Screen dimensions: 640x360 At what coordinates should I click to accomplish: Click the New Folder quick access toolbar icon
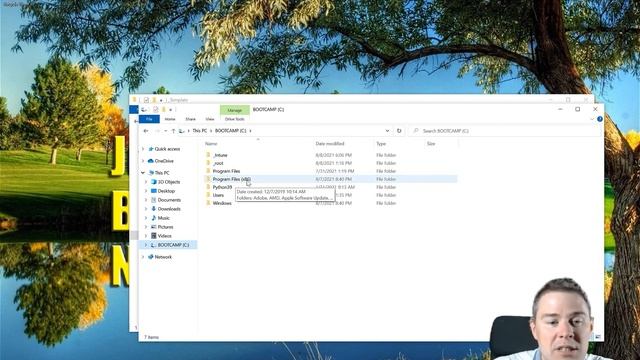tap(164, 109)
